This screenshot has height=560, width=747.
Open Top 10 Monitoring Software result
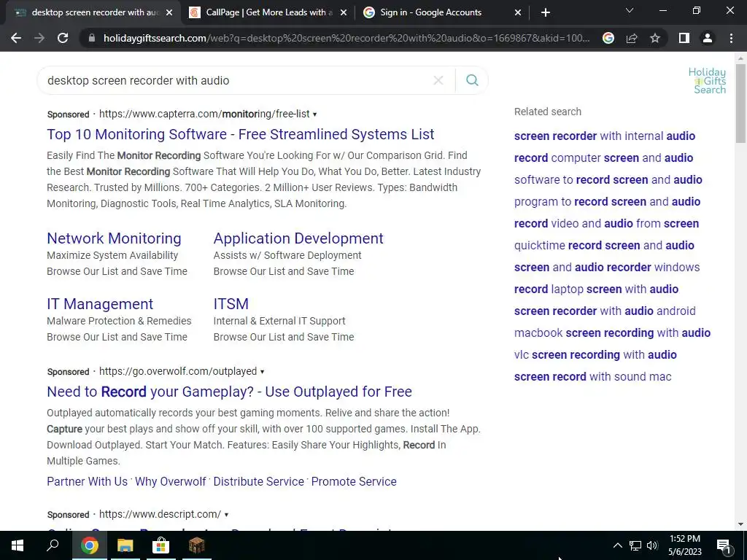click(x=240, y=134)
